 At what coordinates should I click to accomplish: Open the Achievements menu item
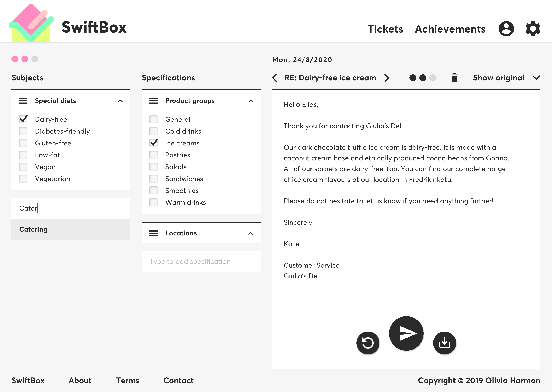tap(450, 29)
